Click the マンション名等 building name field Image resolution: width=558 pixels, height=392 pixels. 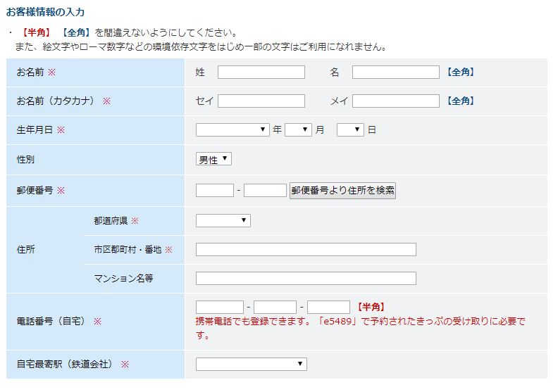click(x=306, y=278)
